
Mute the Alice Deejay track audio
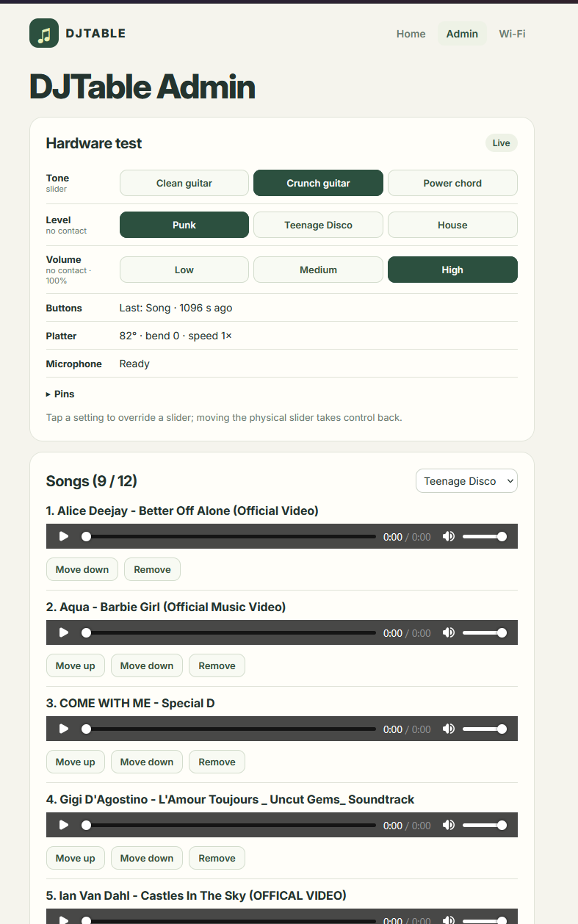pyautogui.click(x=449, y=536)
